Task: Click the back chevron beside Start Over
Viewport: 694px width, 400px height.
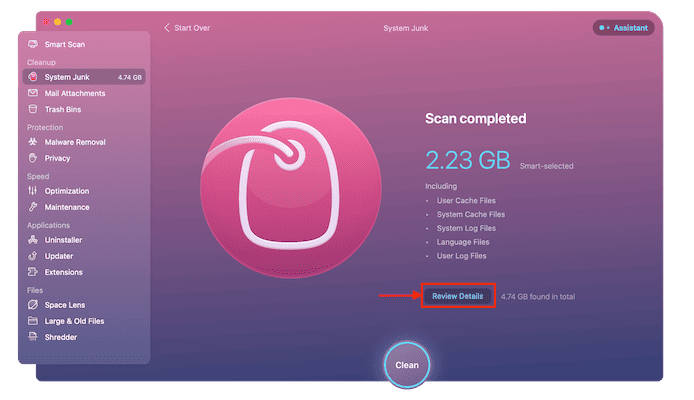Action: 167,28
